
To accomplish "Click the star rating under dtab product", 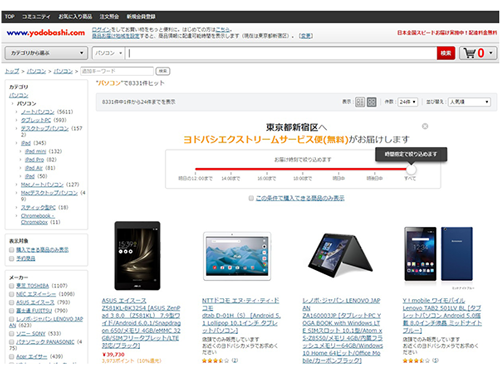I will pos(216,360).
